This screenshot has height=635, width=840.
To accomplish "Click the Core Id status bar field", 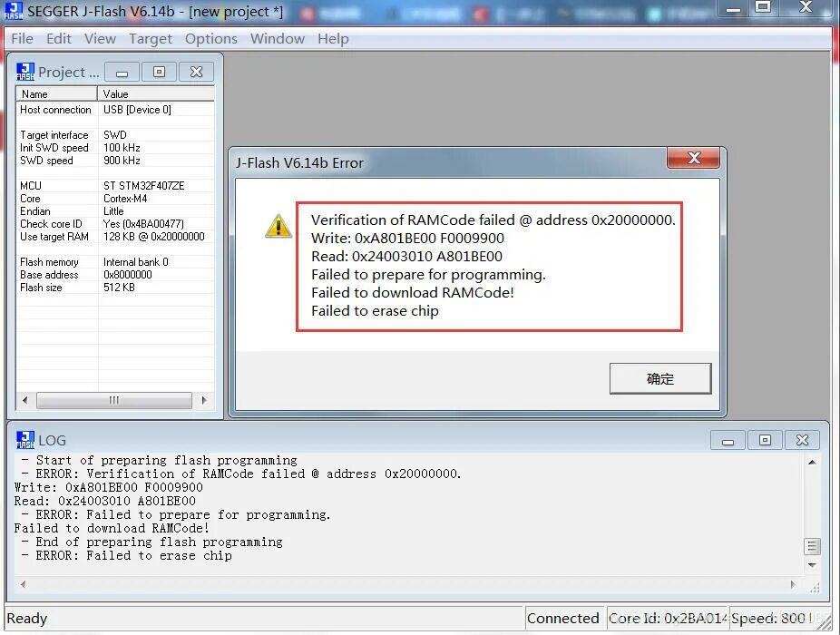I will point(667,619).
